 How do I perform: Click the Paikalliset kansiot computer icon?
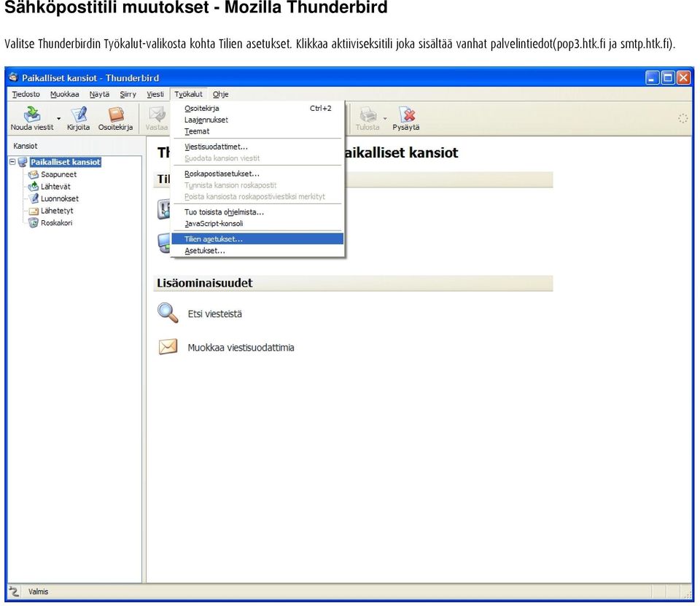(23, 162)
